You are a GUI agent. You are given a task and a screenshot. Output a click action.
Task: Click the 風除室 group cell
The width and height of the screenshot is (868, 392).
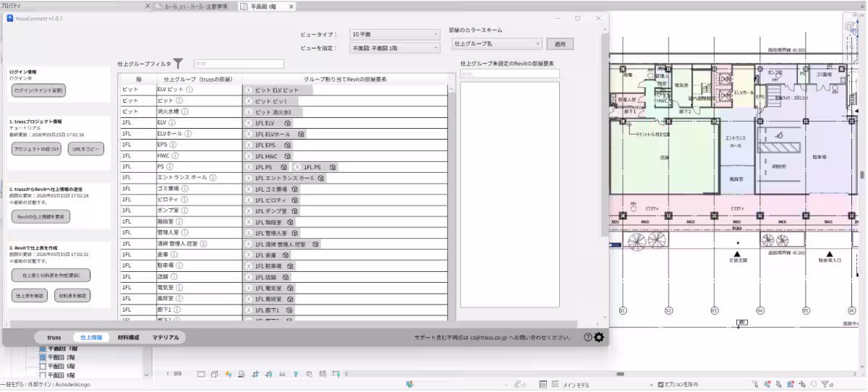click(x=198, y=298)
